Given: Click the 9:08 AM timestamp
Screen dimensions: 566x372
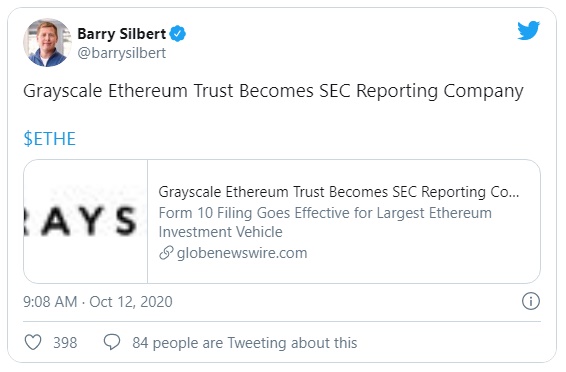Looking at the screenshot, I should click(x=50, y=302).
